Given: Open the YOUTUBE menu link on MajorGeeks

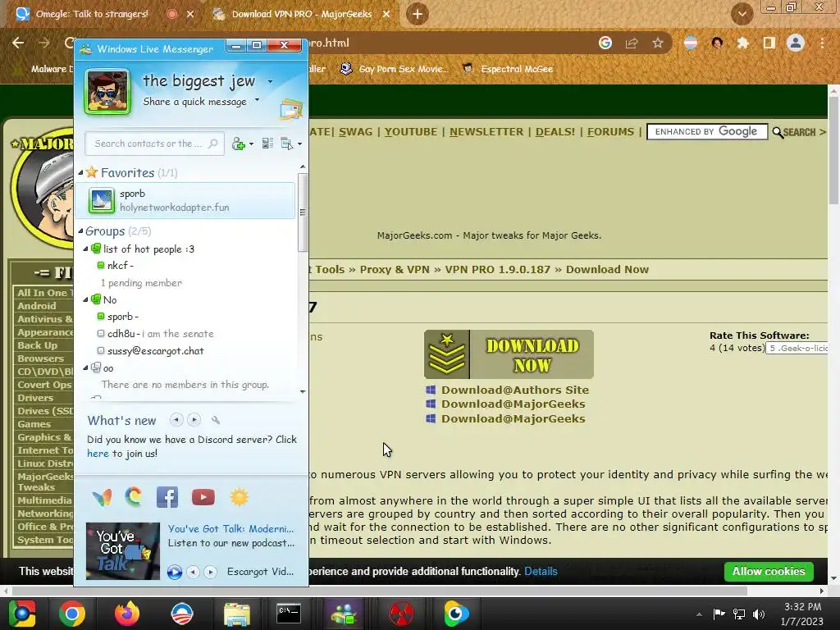Looking at the screenshot, I should pos(410,132).
